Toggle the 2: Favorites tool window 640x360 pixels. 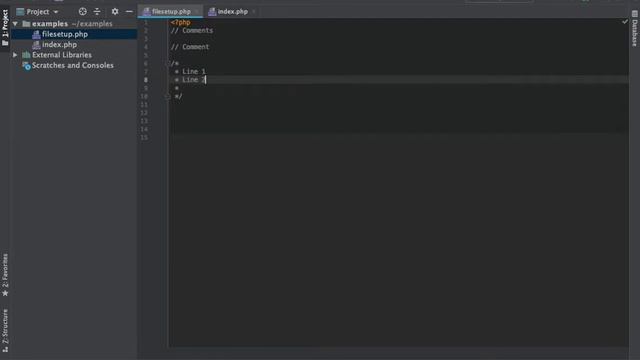pyautogui.click(x=5, y=276)
